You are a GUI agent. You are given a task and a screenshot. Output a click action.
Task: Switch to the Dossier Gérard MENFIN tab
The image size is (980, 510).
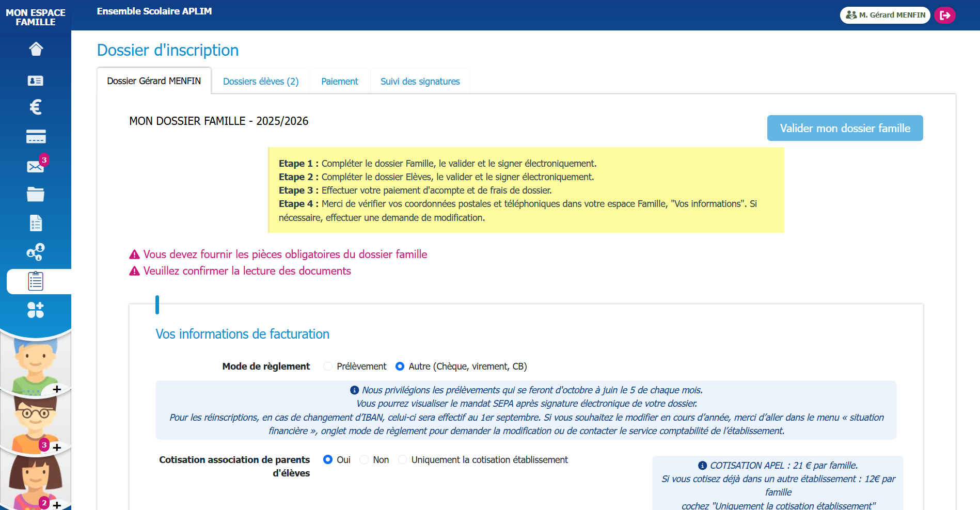click(x=154, y=81)
